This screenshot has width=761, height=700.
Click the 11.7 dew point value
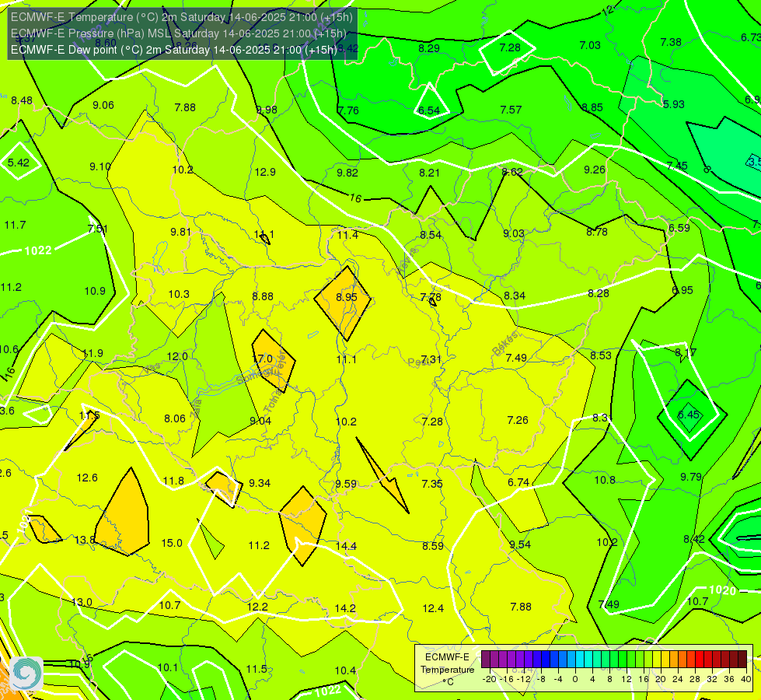(x=15, y=225)
